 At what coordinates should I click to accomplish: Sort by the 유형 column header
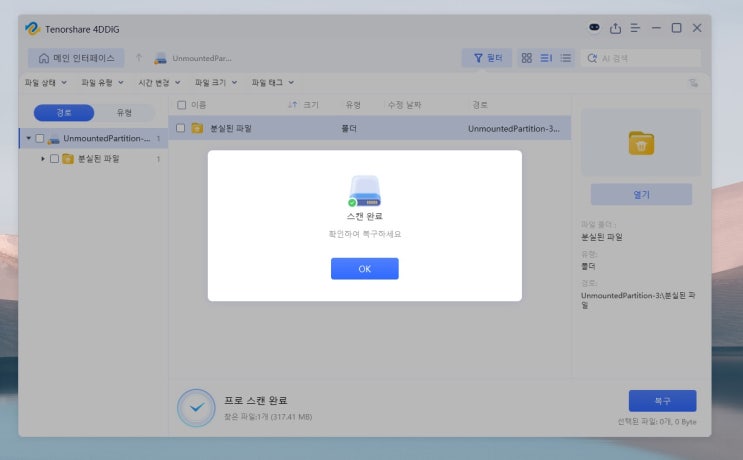pyautogui.click(x=353, y=105)
